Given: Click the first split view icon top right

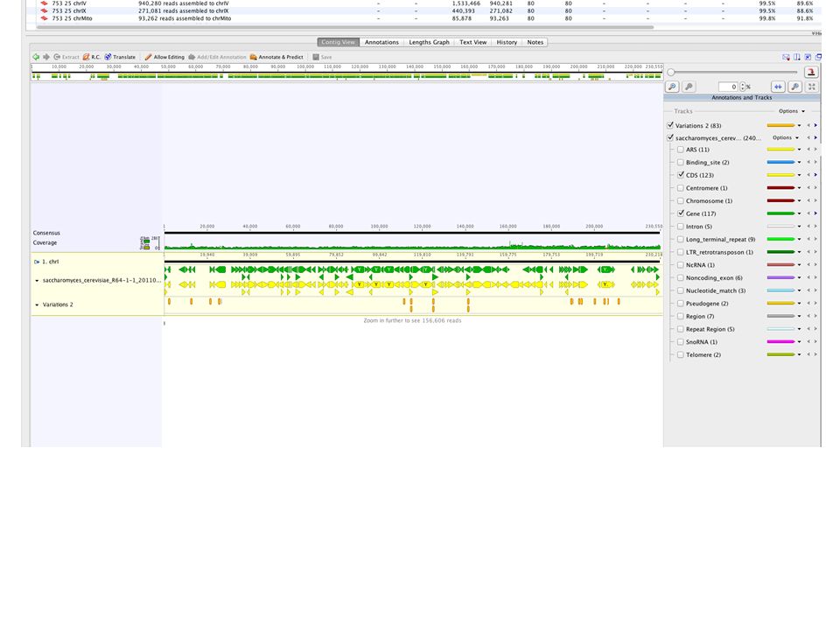Looking at the screenshot, I should click(x=786, y=57).
